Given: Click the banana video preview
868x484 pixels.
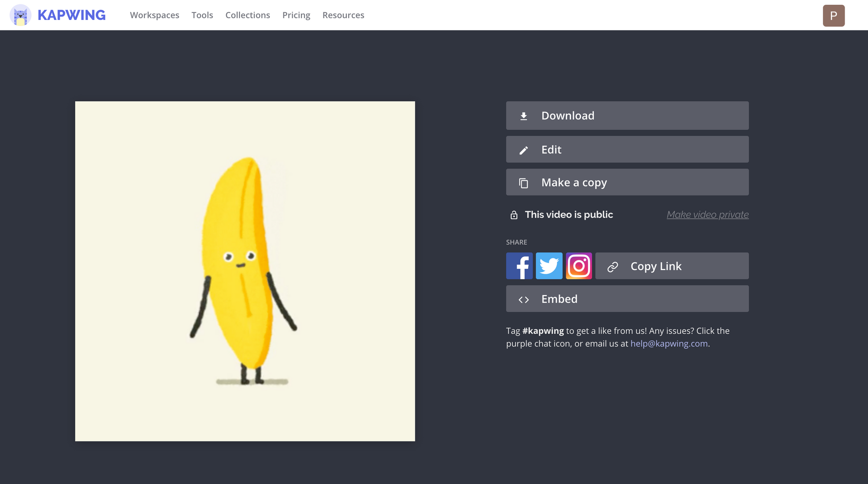Looking at the screenshot, I should tap(245, 271).
